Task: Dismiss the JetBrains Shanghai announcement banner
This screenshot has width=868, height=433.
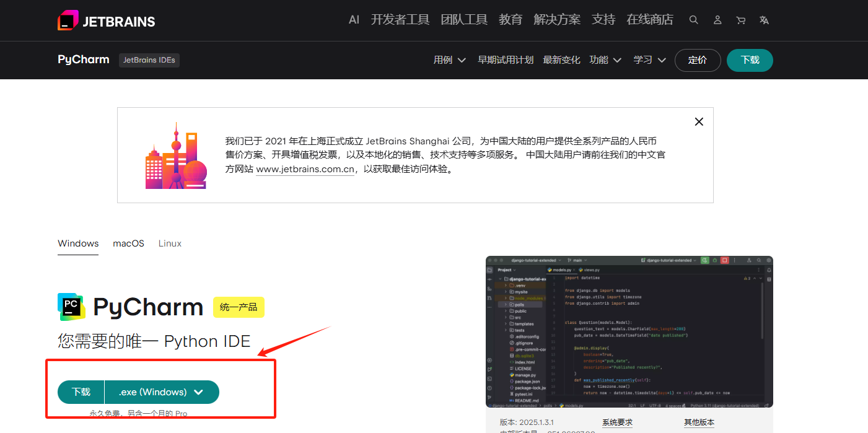Action: coord(699,121)
